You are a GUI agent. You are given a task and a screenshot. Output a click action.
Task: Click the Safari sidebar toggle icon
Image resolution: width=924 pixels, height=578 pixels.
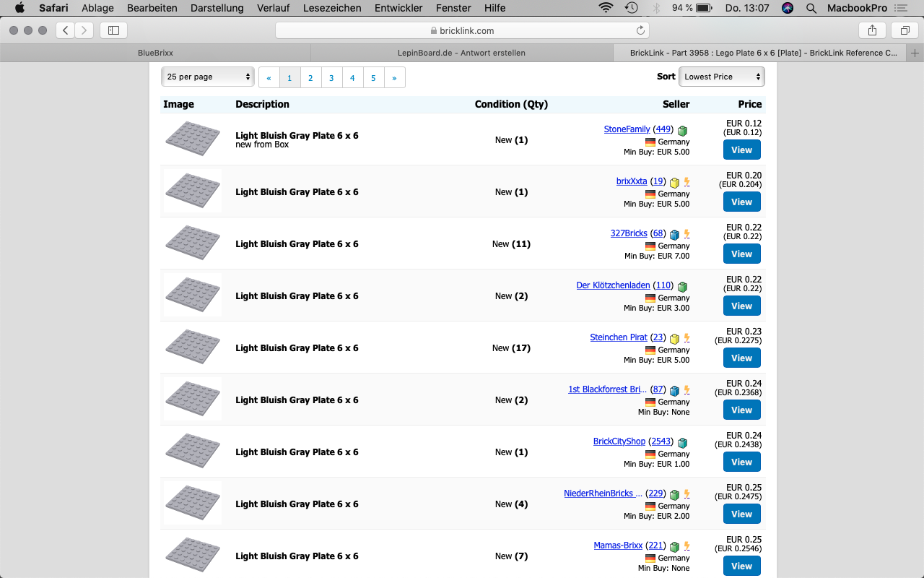[x=113, y=30]
